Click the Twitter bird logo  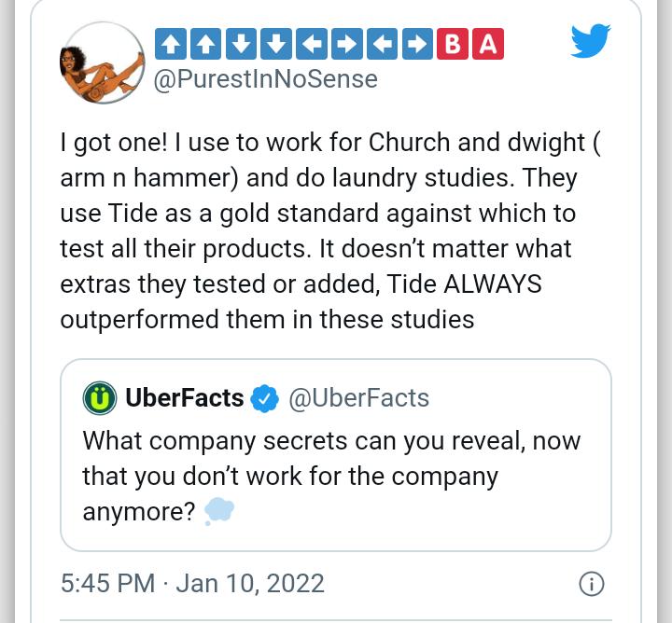591,41
